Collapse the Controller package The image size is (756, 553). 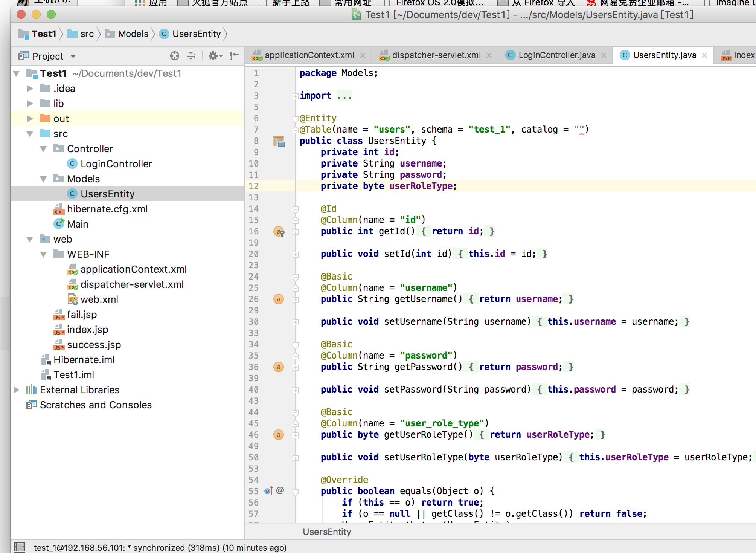(43, 149)
